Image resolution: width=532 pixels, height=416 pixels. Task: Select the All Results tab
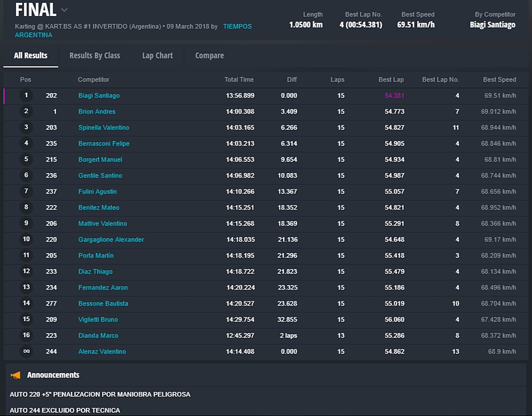[x=30, y=55]
